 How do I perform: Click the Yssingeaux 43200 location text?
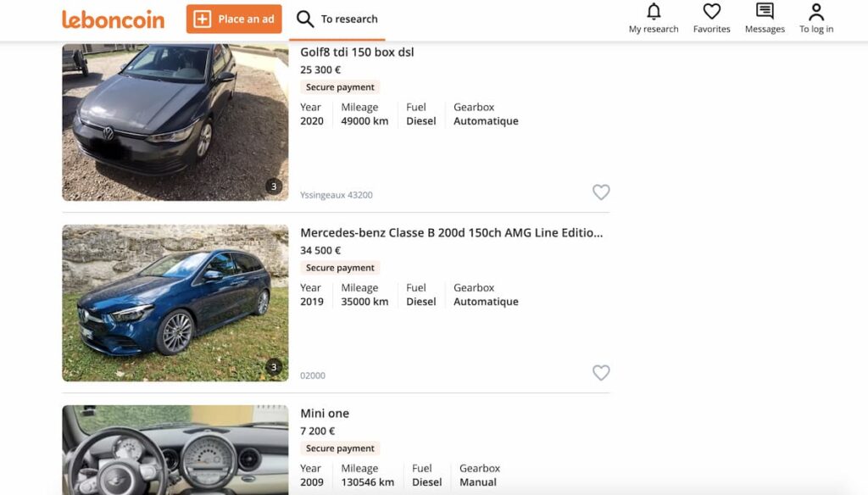click(x=337, y=195)
